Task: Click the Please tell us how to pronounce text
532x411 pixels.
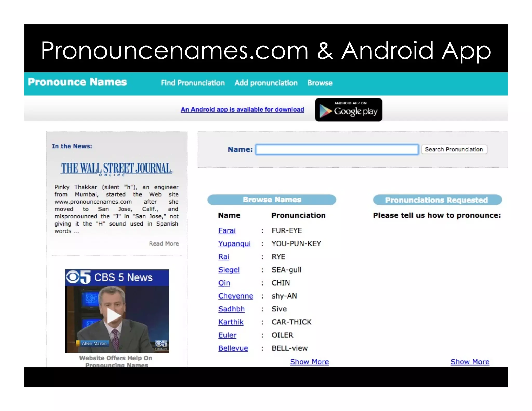Action: coord(437,215)
